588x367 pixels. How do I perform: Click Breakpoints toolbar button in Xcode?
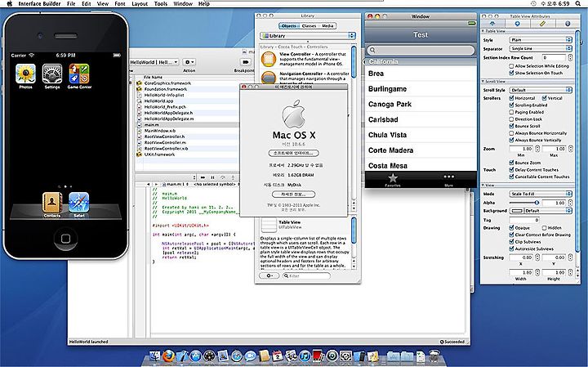[x=245, y=62]
